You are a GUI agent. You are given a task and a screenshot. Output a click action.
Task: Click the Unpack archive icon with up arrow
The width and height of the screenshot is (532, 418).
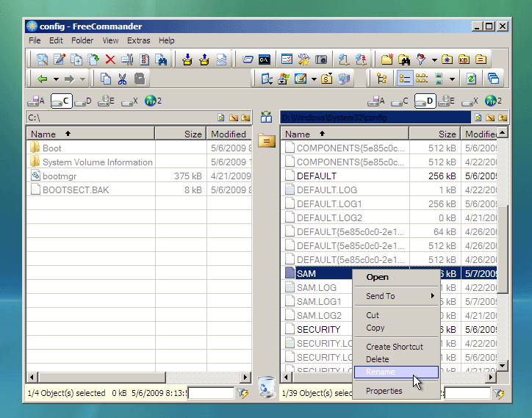204,60
